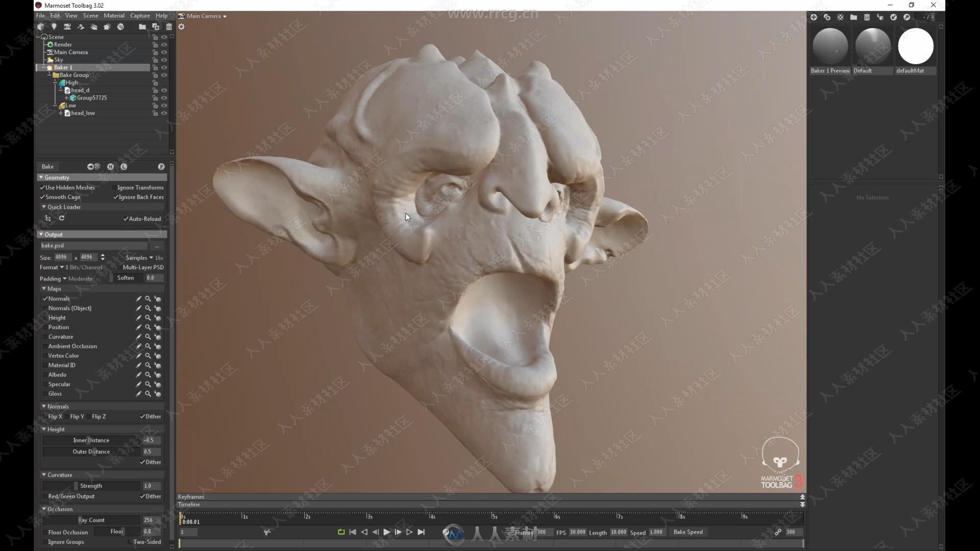Screen dimensions: 980x551
Task: Click the camera settings icon in toolbar
Action: point(67,26)
